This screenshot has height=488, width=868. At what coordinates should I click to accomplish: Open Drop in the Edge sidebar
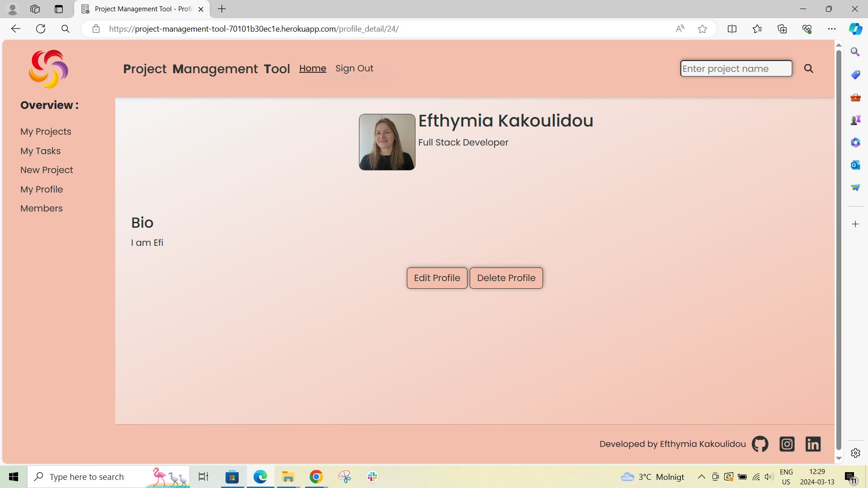click(855, 188)
